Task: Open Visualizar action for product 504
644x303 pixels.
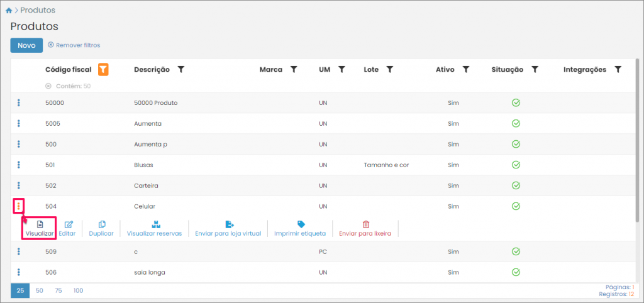Action: click(40, 228)
